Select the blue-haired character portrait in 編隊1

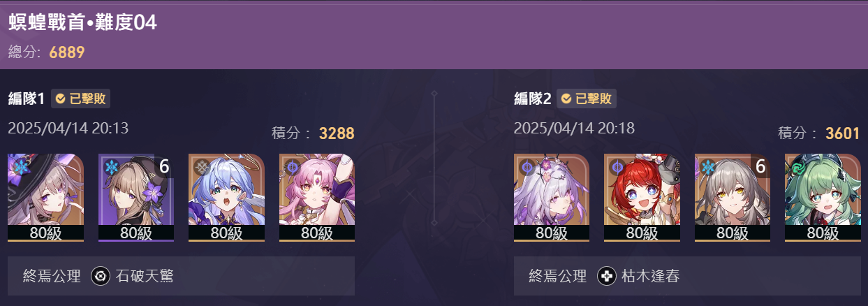[226, 198]
